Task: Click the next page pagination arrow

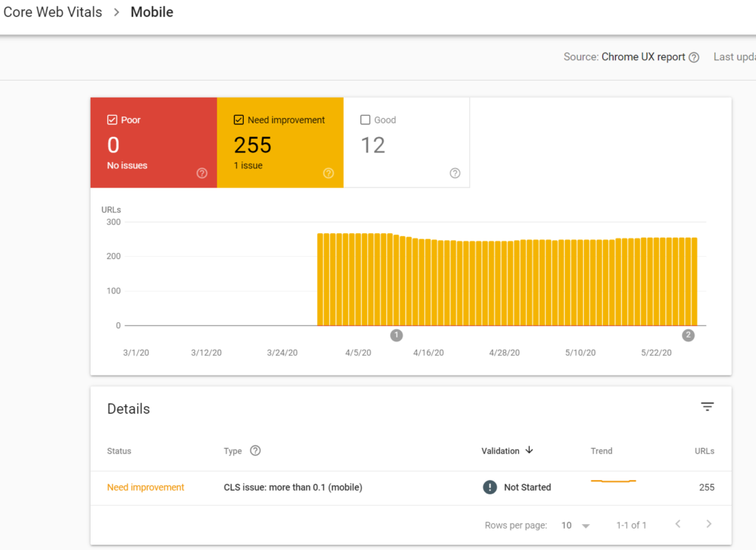Action: point(709,524)
